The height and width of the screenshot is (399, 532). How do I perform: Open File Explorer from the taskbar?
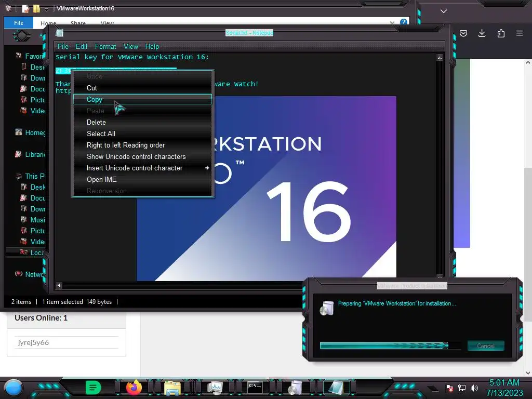[x=172, y=388]
